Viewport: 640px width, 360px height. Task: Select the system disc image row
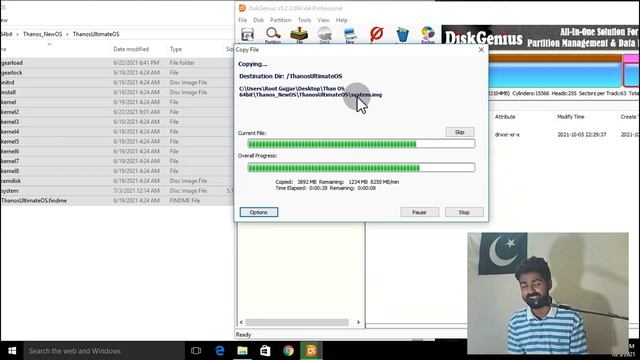[x=117, y=191]
